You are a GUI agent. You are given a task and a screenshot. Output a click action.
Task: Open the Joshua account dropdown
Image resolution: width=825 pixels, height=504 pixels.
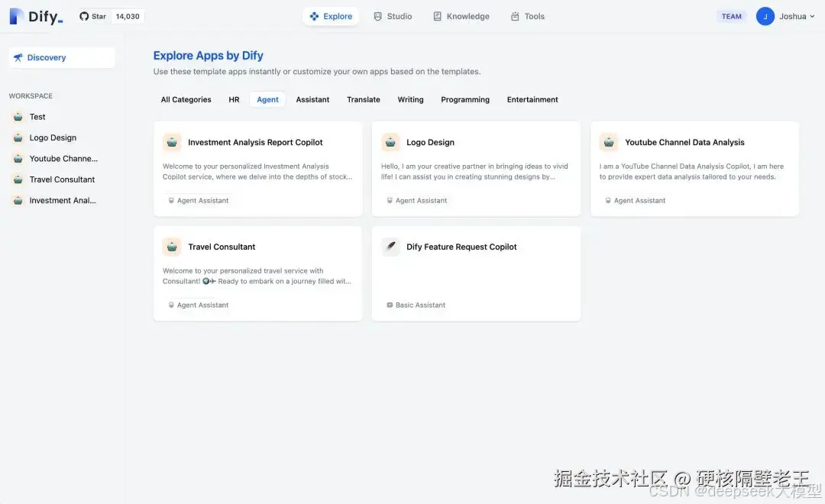tap(785, 15)
